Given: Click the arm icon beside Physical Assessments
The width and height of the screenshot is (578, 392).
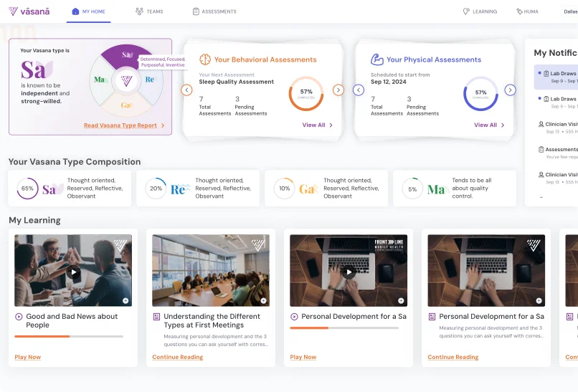Looking at the screenshot, I should tap(376, 59).
